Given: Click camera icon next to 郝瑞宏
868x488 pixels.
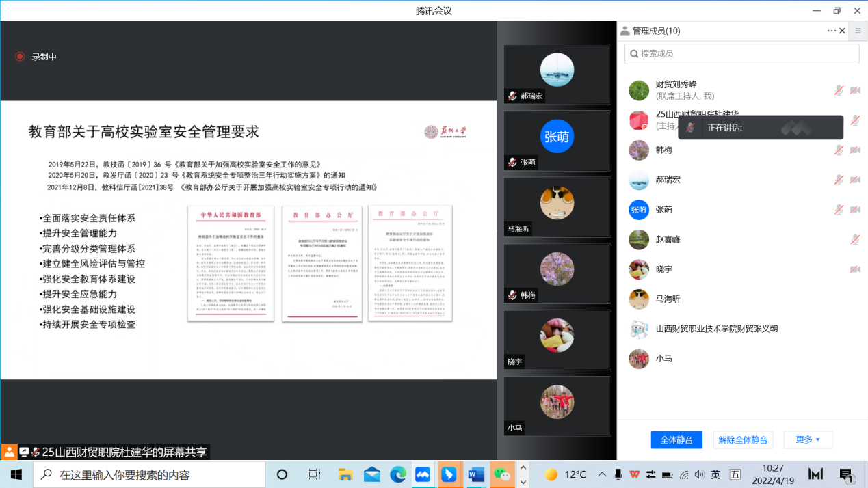Looking at the screenshot, I should pyautogui.click(x=854, y=180).
